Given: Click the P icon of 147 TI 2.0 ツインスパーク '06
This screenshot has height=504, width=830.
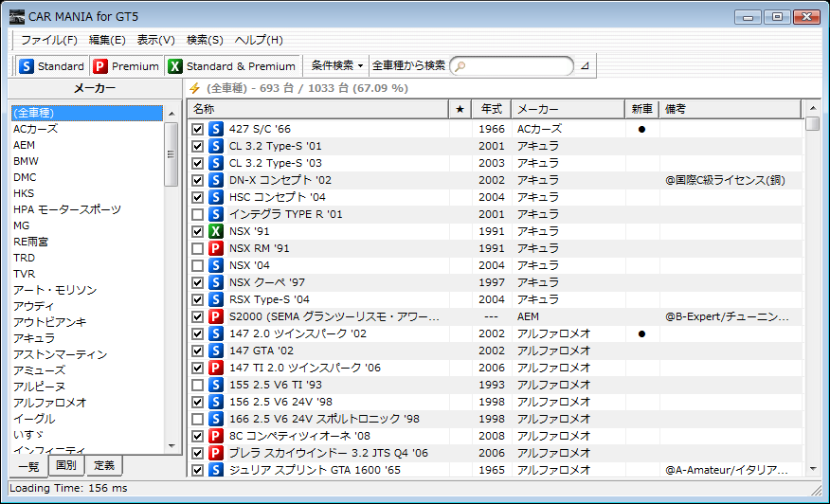Looking at the screenshot, I should [215, 368].
